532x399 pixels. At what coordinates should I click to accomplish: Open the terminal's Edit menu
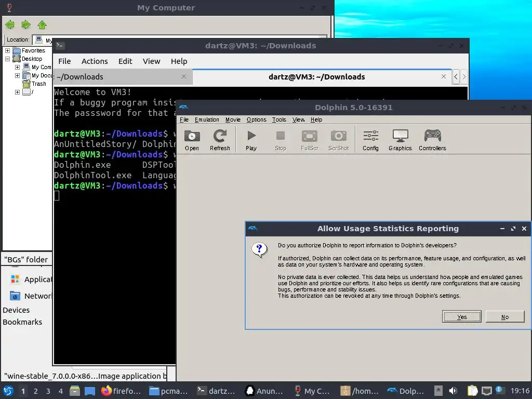125,61
